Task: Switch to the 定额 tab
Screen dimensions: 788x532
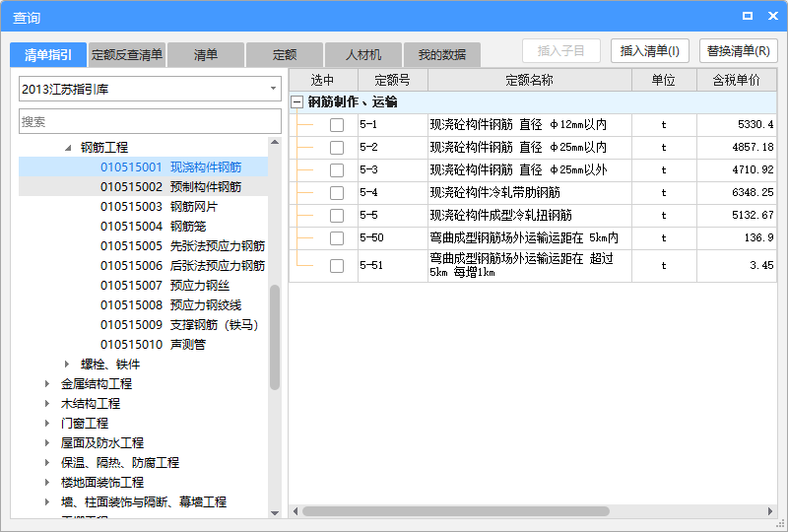Action: point(285,55)
